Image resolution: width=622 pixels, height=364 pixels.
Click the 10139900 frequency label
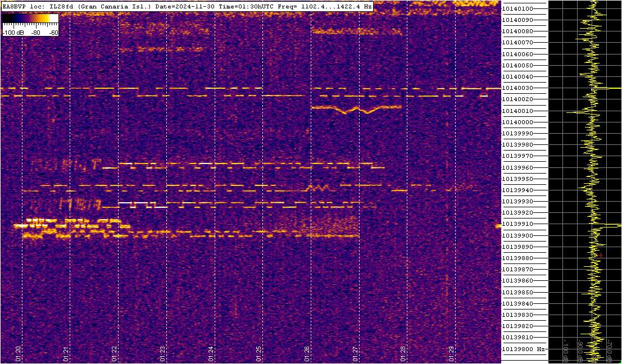(x=517, y=235)
